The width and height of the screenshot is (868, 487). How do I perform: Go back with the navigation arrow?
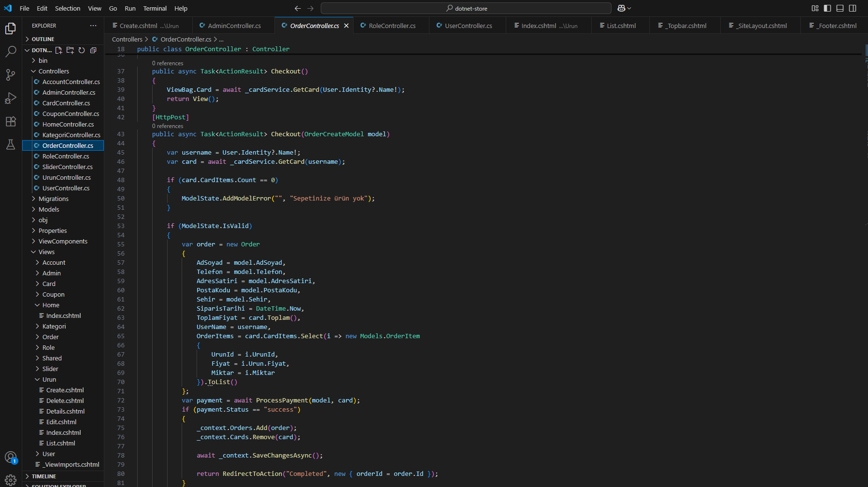298,8
